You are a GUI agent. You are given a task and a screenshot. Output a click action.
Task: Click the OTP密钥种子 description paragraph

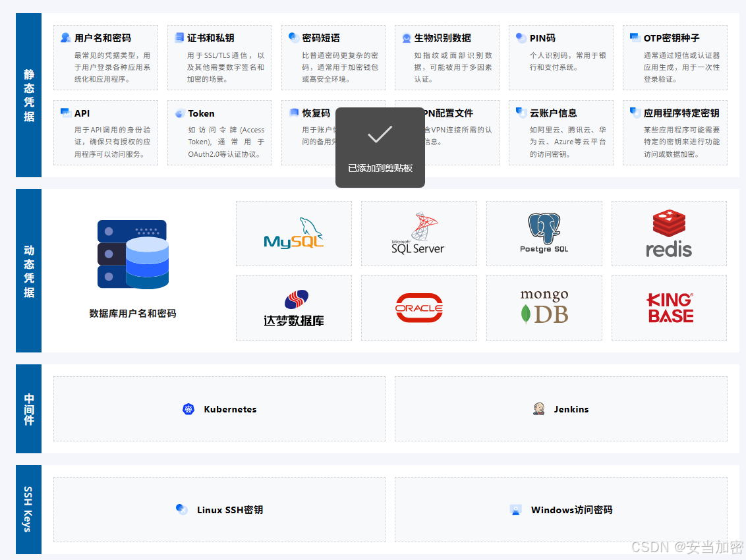point(681,67)
